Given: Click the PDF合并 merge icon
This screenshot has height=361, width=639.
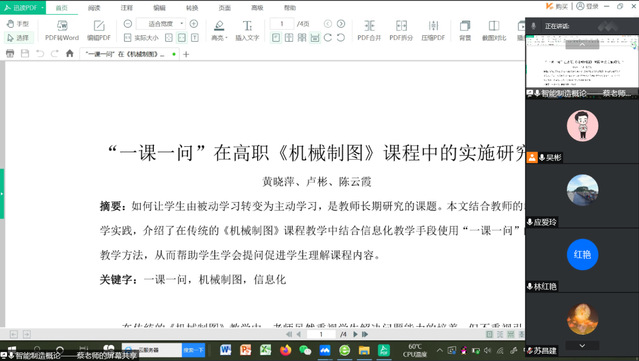Looking at the screenshot, I should click(x=369, y=31).
